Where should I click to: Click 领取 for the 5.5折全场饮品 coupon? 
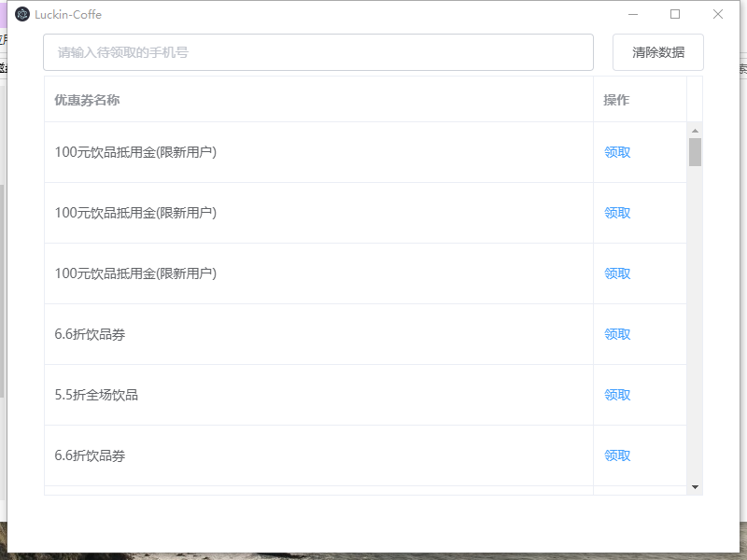[617, 395]
